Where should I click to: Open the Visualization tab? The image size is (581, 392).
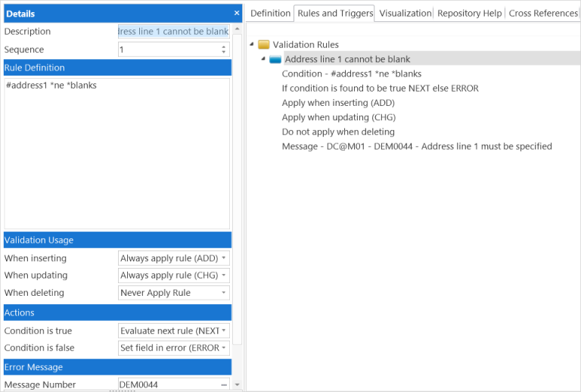(405, 13)
